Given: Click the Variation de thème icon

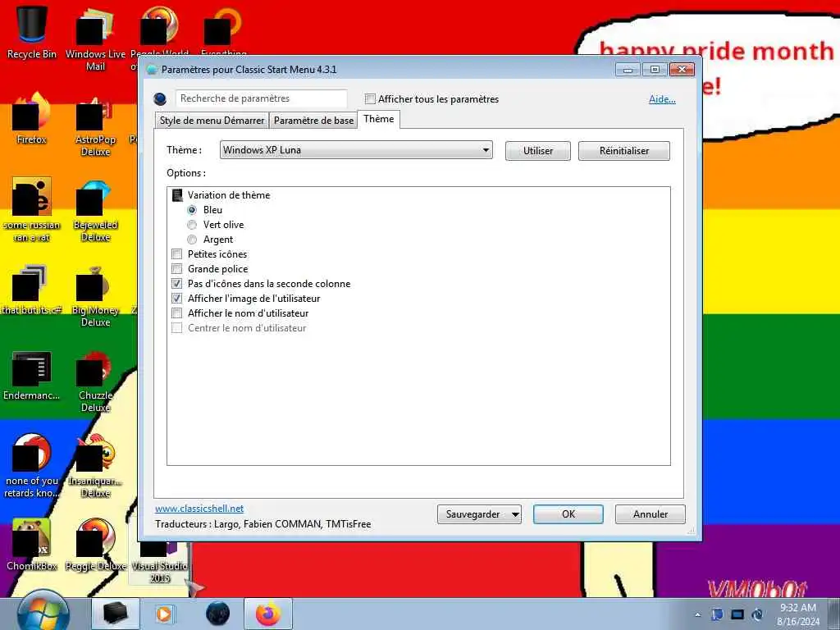Looking at the screenshot, I should coord(177,195).
